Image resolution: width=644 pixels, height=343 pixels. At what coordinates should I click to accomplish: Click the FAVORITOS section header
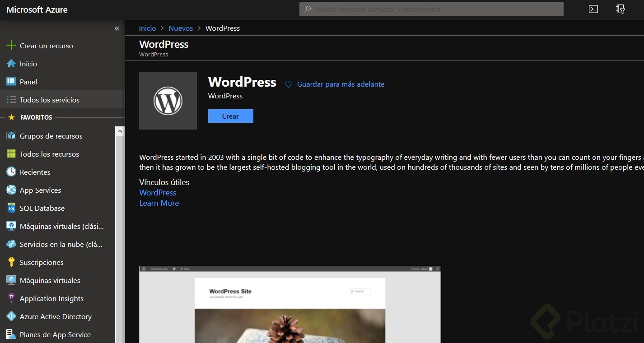tap(36, 117)
